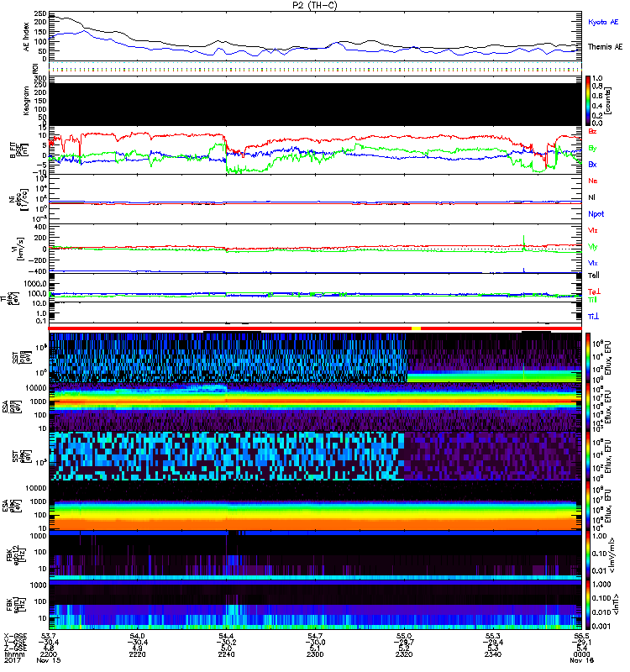Click the red Viz velocity legend label
The height and width of the screenshot is (672, 630).
(x=591, y=230)
